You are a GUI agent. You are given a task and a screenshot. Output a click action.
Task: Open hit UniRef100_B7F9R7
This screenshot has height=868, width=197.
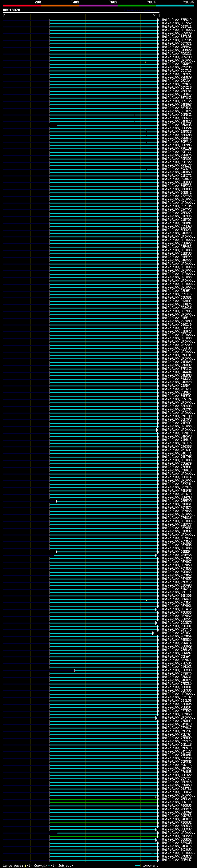tap(176, 74)
